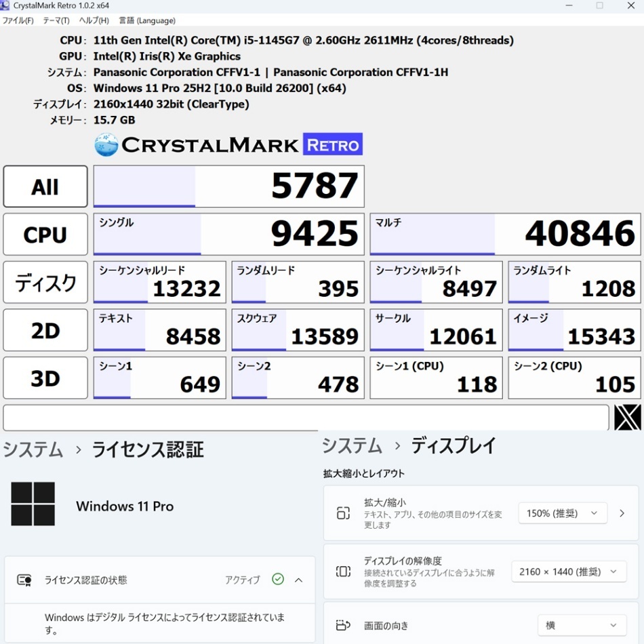The width and height of the screenshot is (644, 644).
Task: Open the 2160 × 1440 resolution dropdown
Action: (569, 571)
